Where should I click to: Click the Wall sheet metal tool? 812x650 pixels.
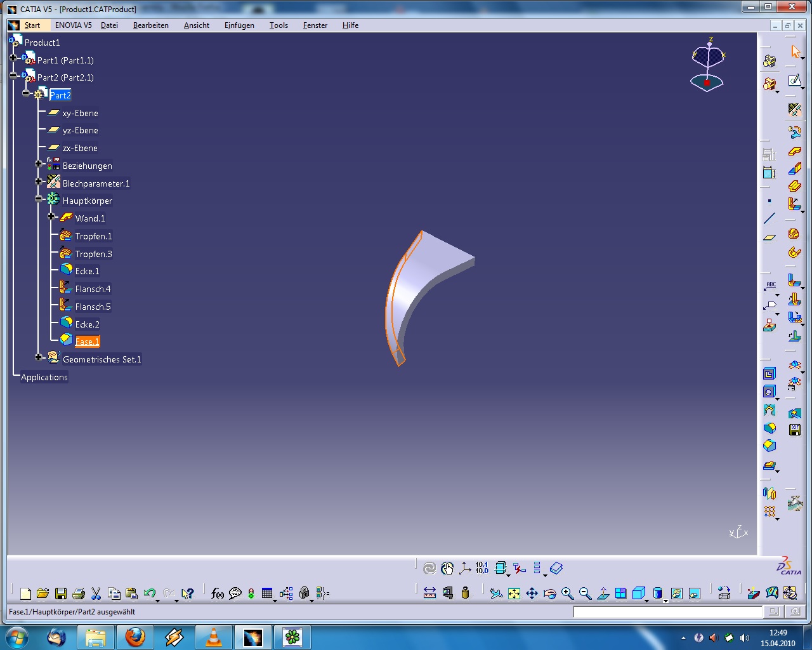pos(795,151)
